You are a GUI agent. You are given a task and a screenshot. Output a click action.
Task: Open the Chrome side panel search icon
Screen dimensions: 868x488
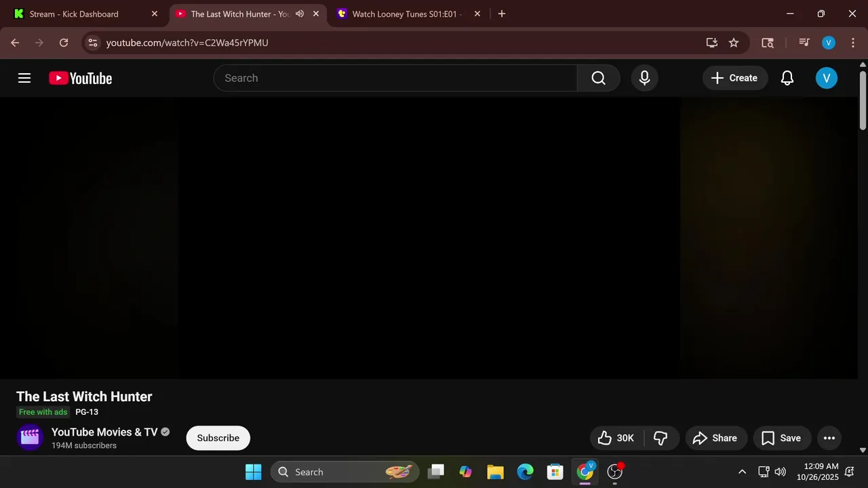click(x=768, y=43)
